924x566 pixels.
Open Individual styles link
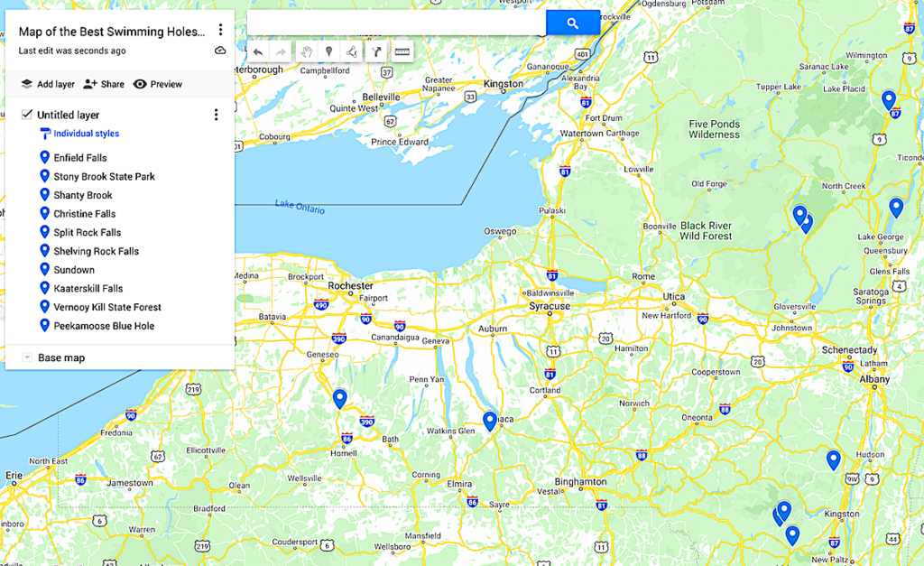pyautogui.click(x=86, y=134)
